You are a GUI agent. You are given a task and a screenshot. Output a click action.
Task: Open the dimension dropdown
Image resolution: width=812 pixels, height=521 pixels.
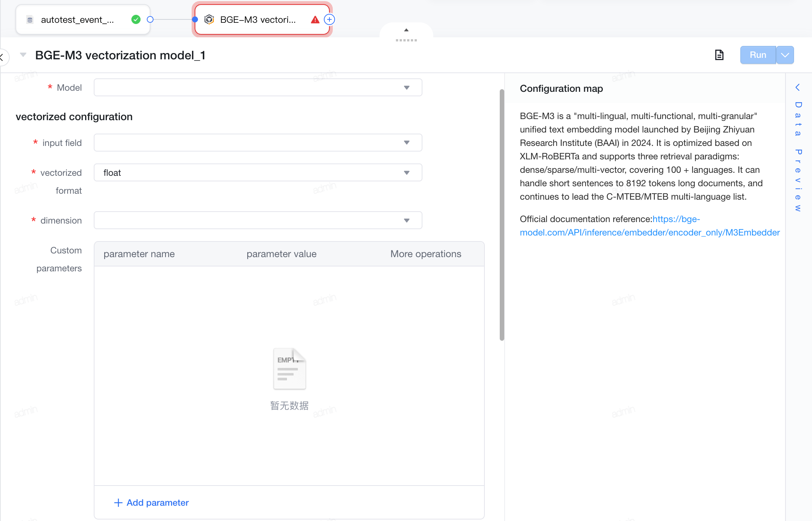(x=258, y=220)
